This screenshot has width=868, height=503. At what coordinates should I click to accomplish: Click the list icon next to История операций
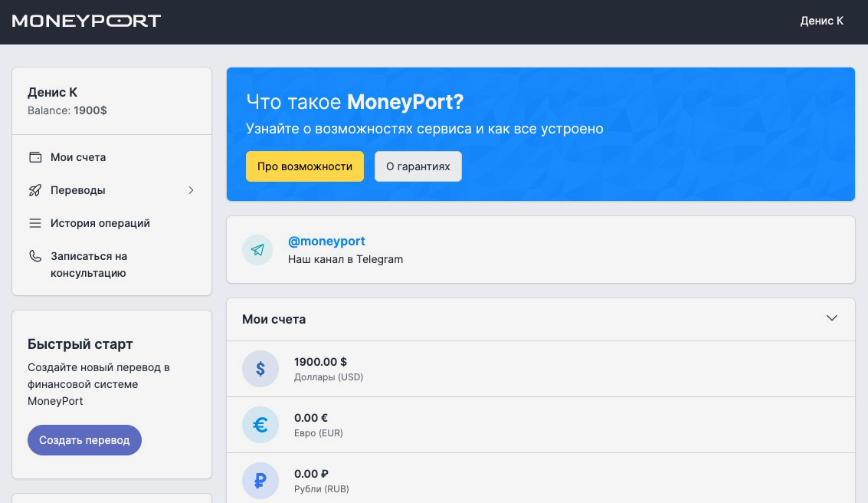coord(35,223)
